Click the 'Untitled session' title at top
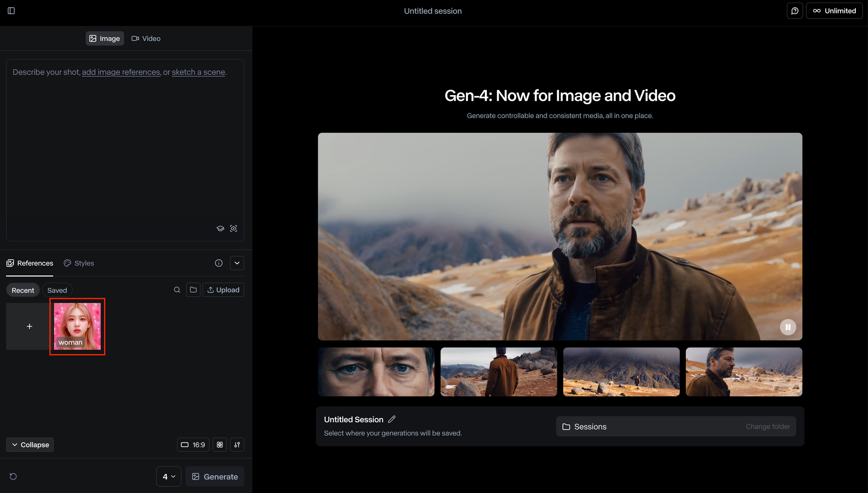This screenshot has height=493, width=868. click(x=433, y=11)
